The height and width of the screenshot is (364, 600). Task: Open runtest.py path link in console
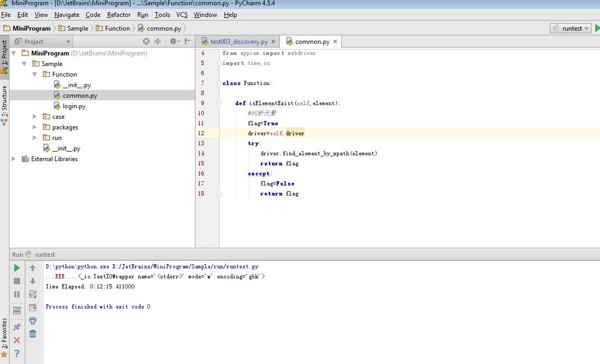pyautogui.click(x=185, y=266)
